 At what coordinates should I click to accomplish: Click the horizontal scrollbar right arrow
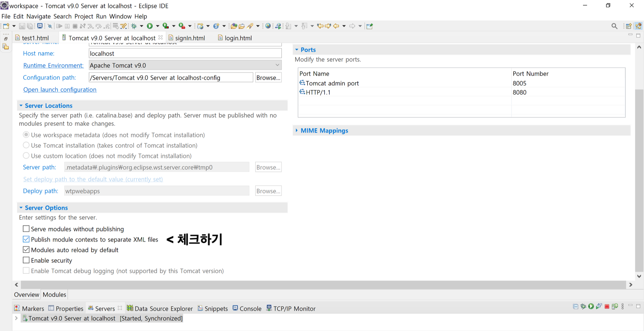pos(631,285)
